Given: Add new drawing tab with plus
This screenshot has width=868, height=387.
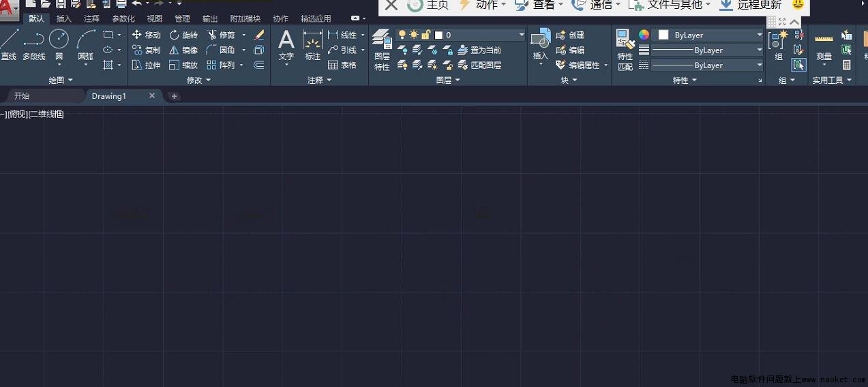Looking at the screenshot, I should tap(174, 96).
